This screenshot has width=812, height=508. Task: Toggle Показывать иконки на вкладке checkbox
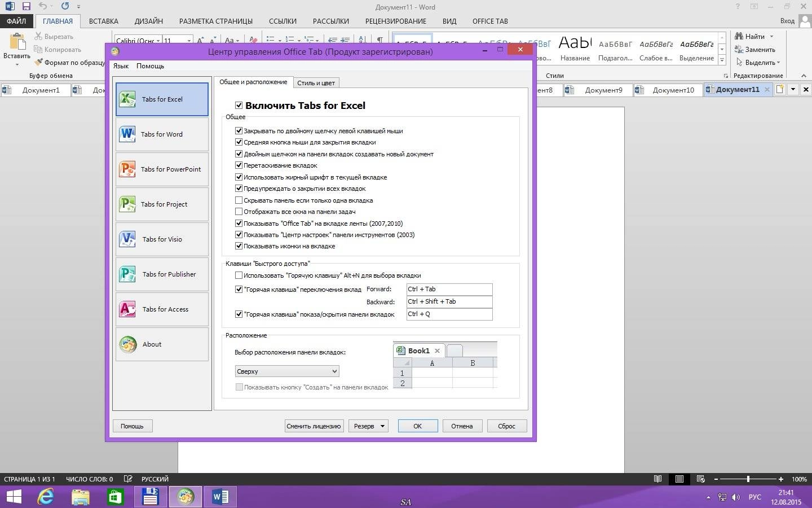pos(239,246)
